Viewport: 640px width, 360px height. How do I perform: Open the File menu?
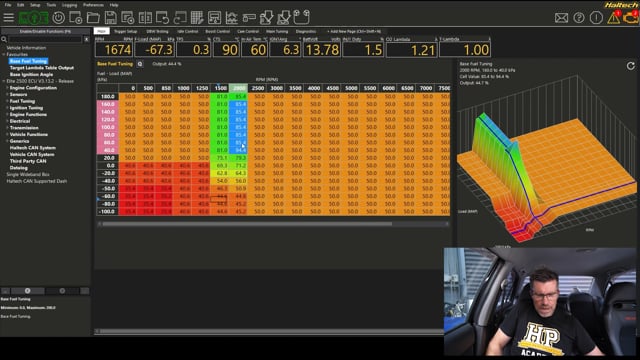(8, 5)
